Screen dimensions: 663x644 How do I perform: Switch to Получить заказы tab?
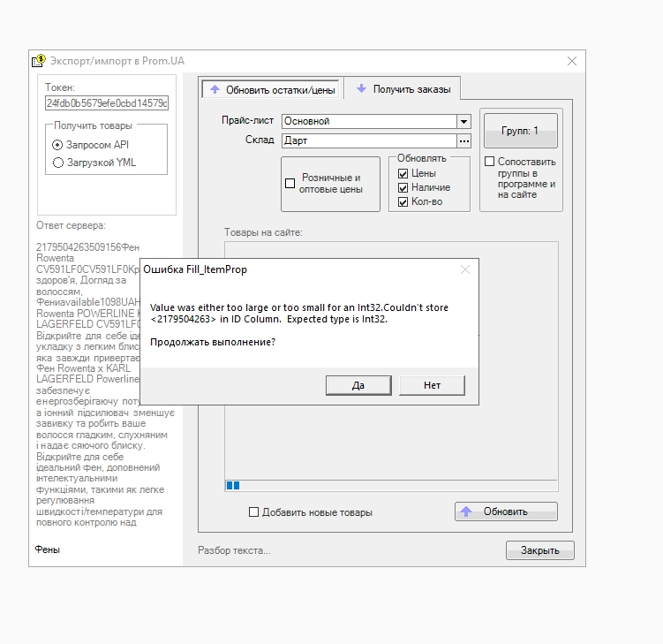point(402,89)
